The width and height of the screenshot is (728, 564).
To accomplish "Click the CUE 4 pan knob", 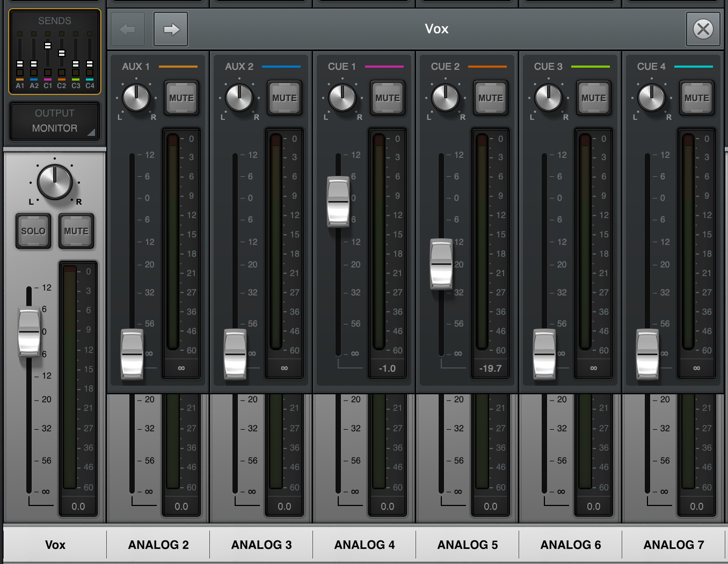I will (x=652, y=97).
